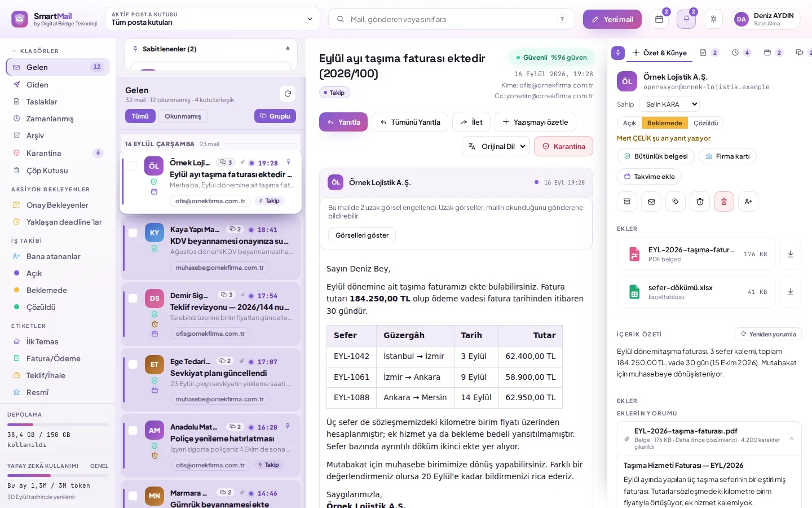Collapse the EYL-2026 PDF attachment commentary
Image resolution: width=812 pixels, height=508 pixels.
point(792,439)
